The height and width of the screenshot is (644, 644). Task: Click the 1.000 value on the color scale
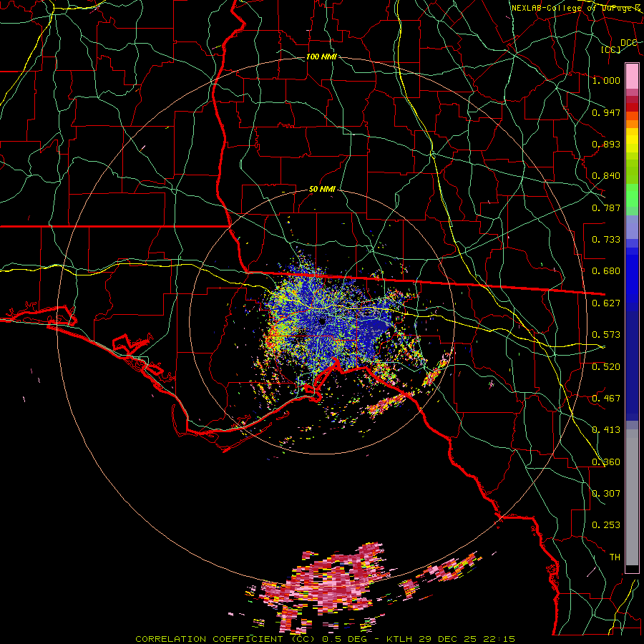coord(606,80)
